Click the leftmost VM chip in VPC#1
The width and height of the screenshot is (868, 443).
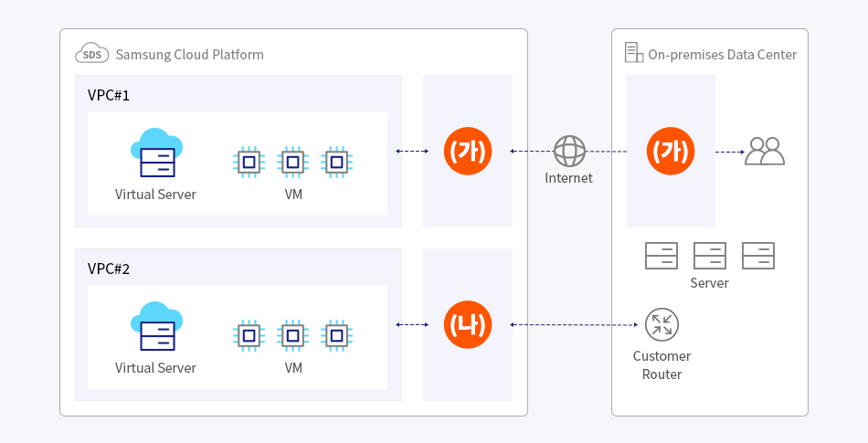(x=248, y=162)
